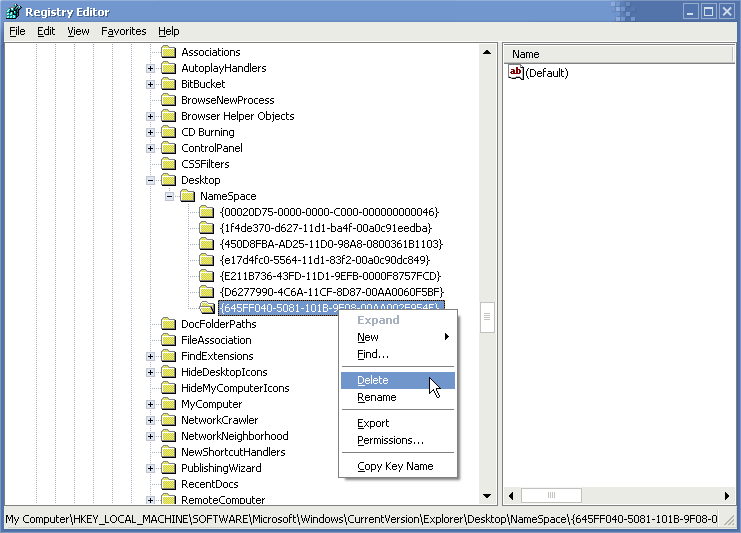Open the New submenu arrow
Screen dimensions: 741x533
446,337
